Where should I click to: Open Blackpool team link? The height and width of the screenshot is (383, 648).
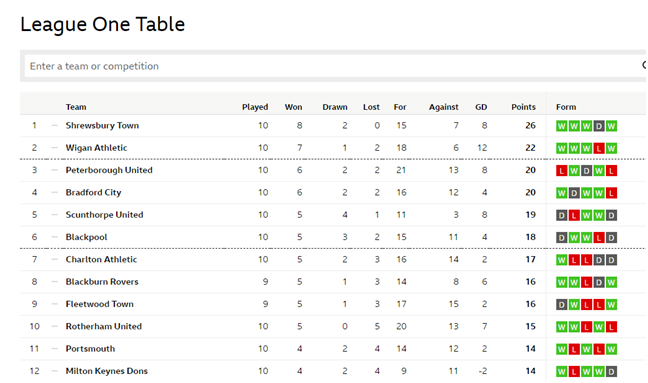(86, 237)
